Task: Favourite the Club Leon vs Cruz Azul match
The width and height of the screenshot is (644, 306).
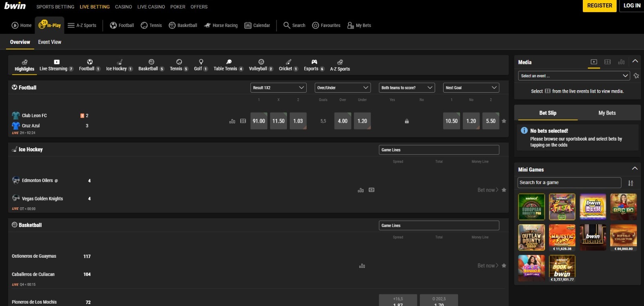Action: 504,121
